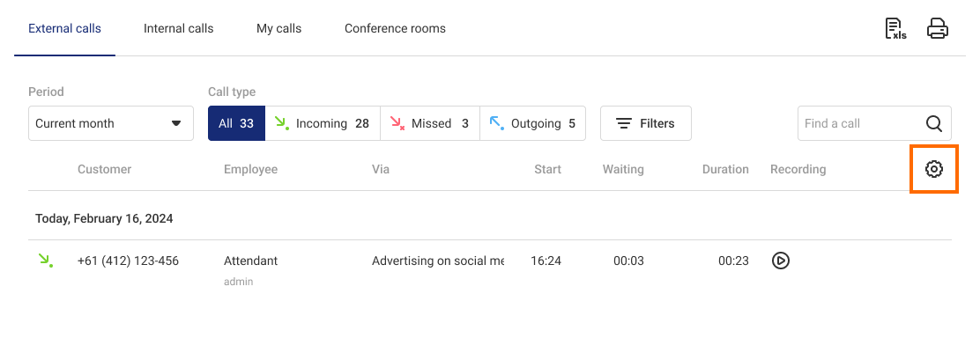Filter by Incoming calls

pos(323,123)
